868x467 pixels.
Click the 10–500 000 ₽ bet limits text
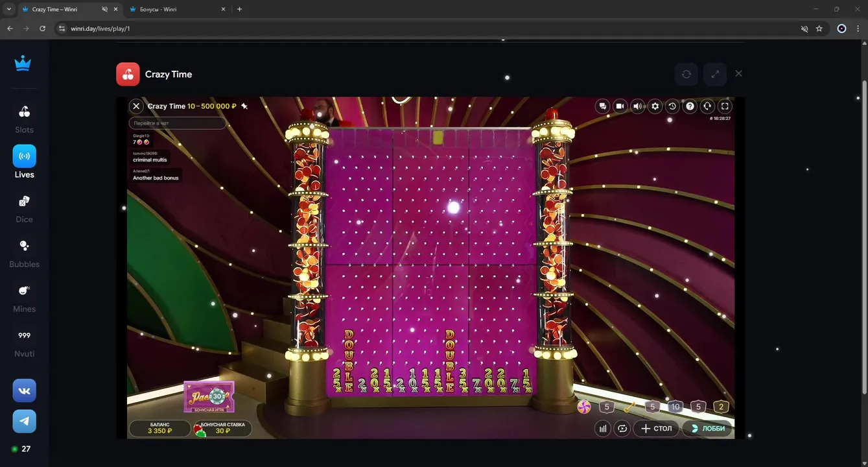(212, 106)
